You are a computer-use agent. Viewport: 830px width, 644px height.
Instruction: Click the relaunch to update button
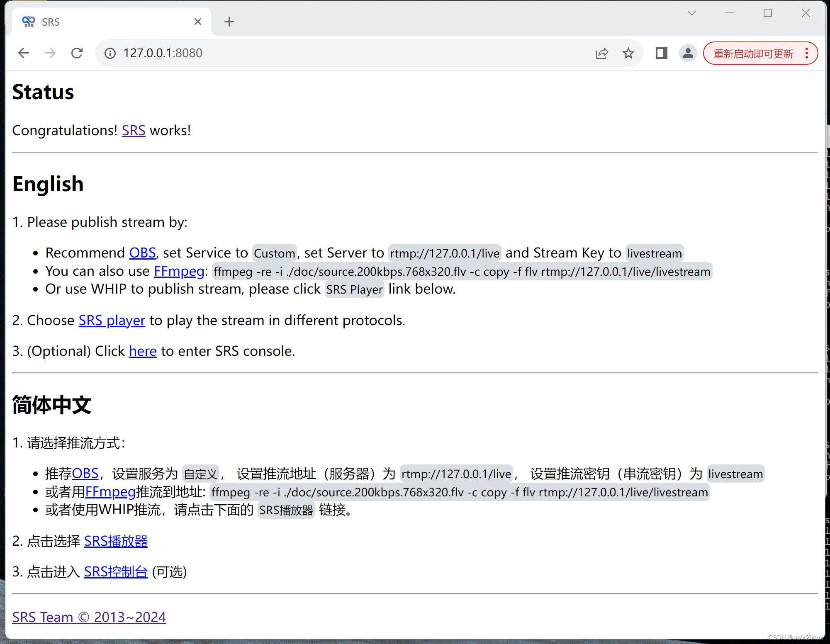click(x=753, y=53)
